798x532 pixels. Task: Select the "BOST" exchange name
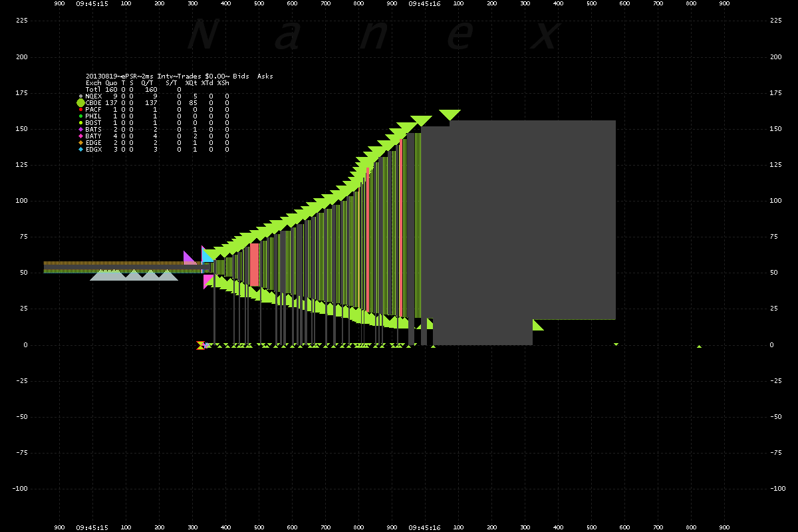[94, 123]
